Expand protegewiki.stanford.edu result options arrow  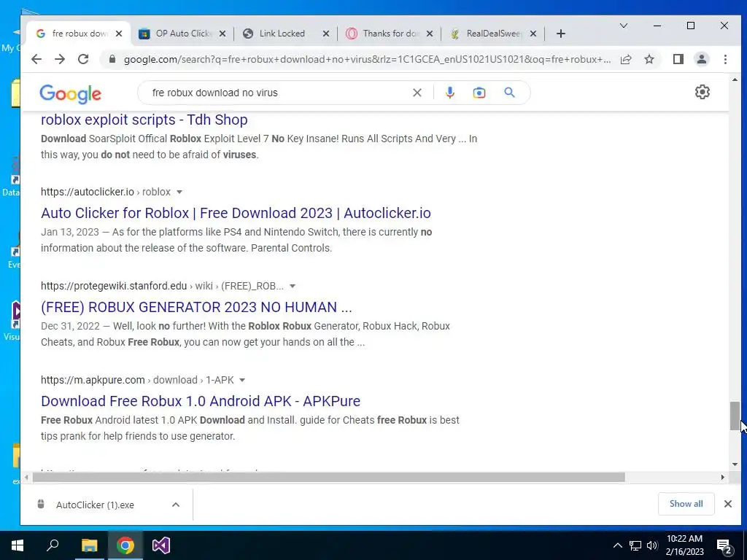click(x=293, y=286)
